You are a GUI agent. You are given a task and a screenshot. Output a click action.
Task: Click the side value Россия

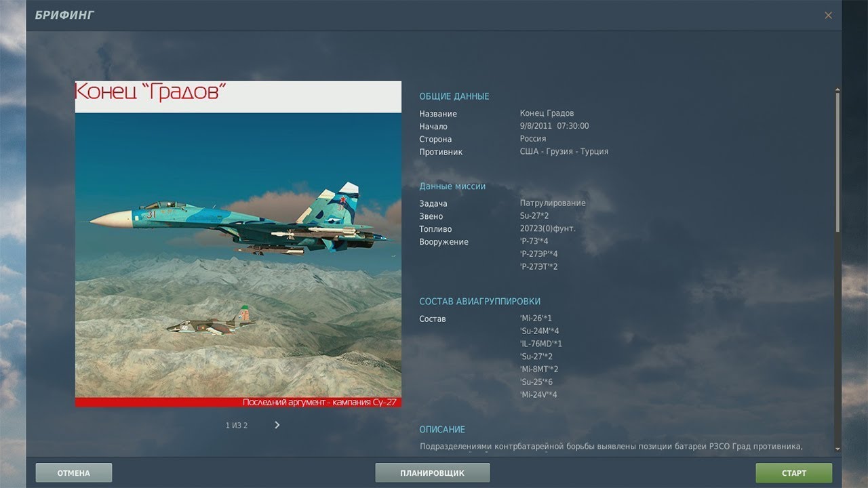click(x=533, y=138)
